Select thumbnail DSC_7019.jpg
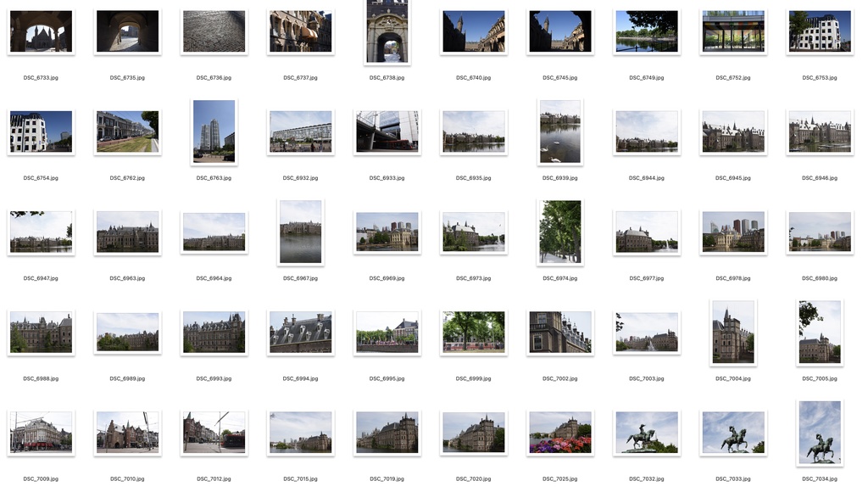The width and height of the screenshot is (868, 492). point(387,433)
